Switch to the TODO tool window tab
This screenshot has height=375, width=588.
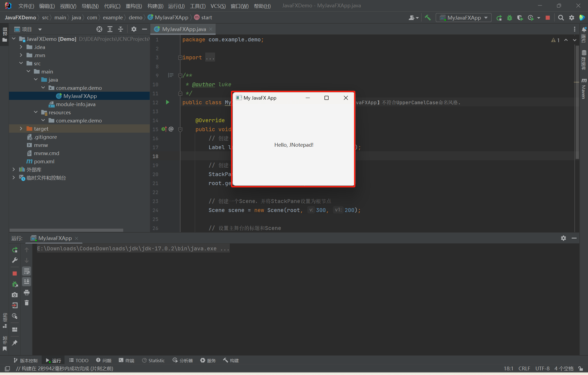coord(79,360)
